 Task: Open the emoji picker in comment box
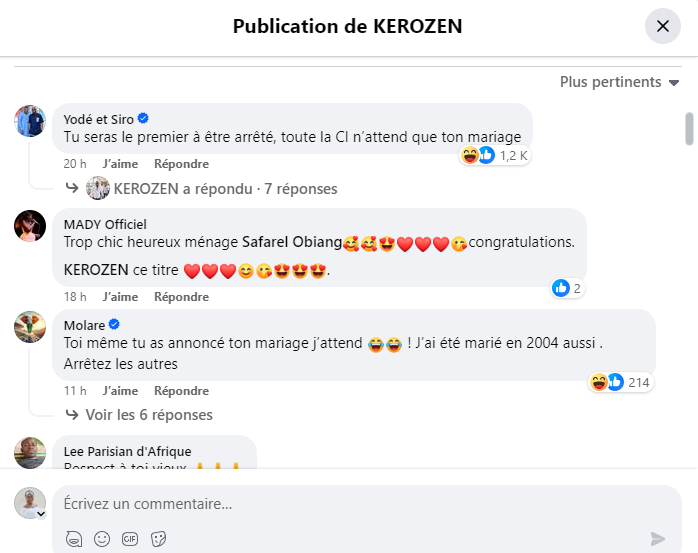(x=101, y=539)
